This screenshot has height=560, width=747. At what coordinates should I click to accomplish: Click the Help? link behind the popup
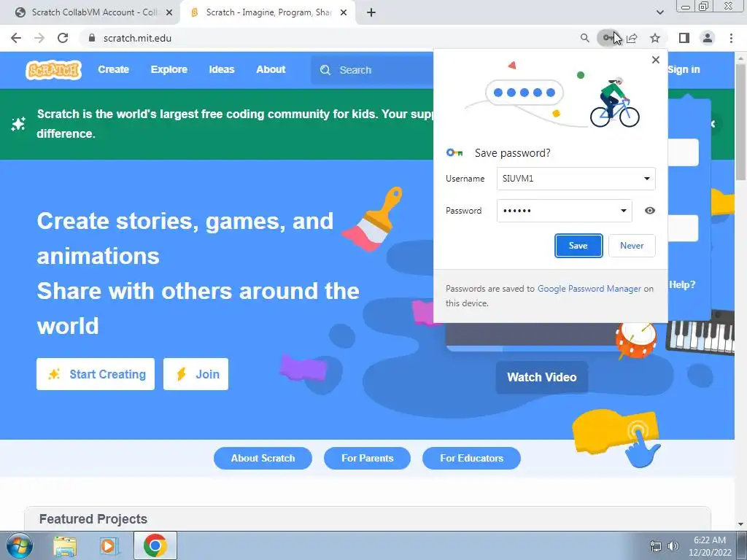click(x=682, y=285)
